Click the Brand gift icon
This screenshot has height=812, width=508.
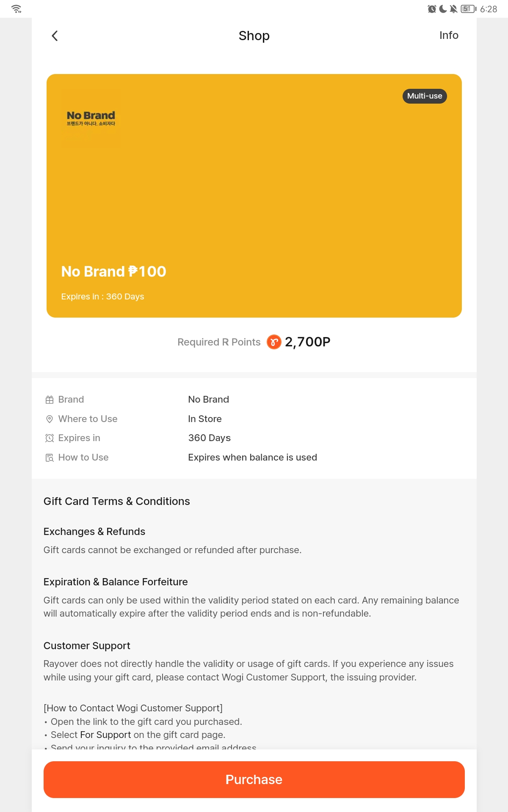tap(50, 400)
